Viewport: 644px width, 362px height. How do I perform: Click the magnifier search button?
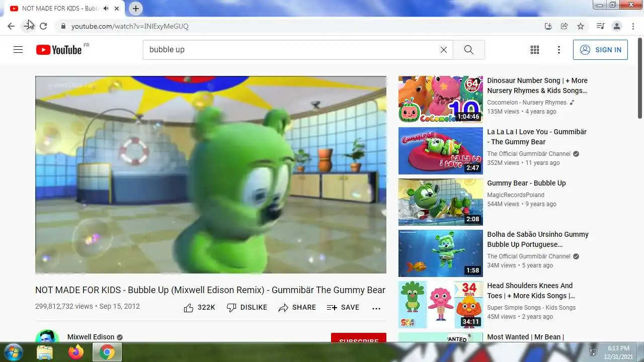(468, 50)
